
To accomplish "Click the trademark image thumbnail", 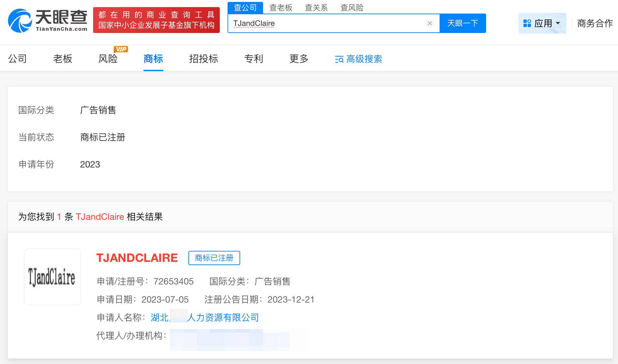I will (52, 276).
